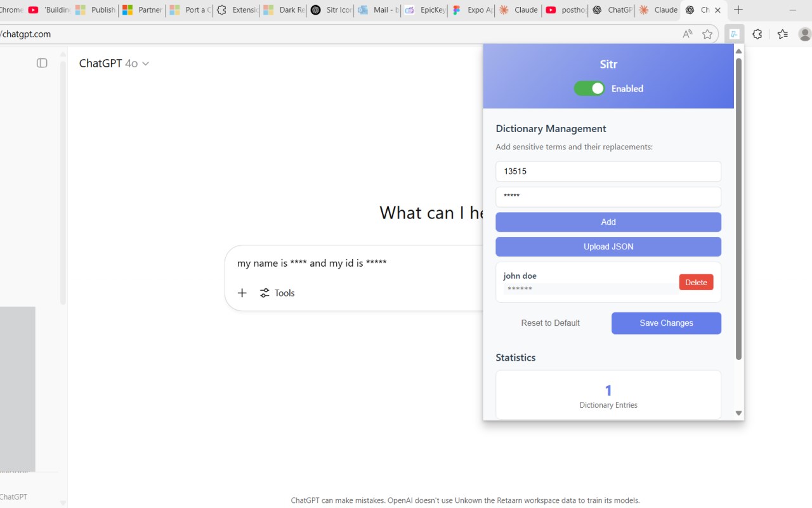Click the 'Dictionary Management' heading
812x508 pixels.
point(551,129)
